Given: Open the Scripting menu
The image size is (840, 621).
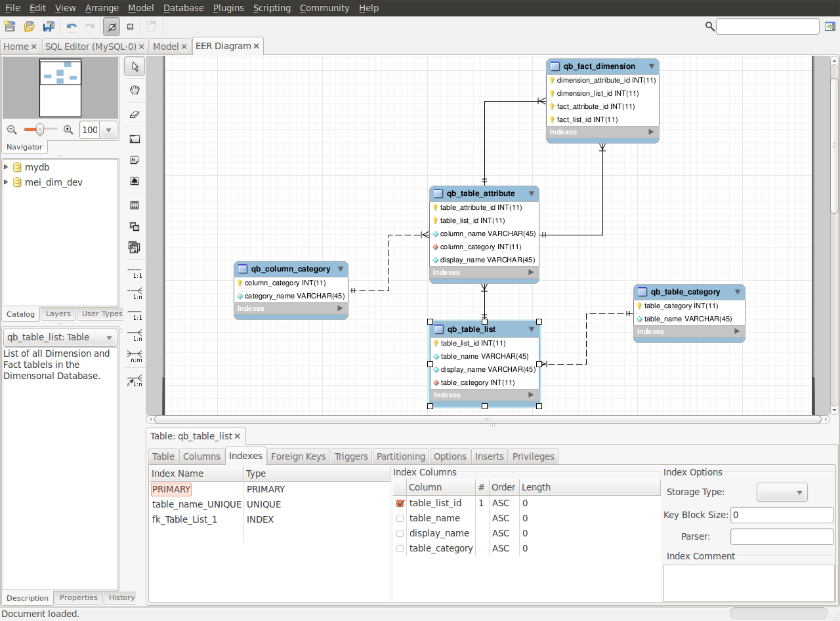Looking at the screenshot, I should [272, 8].
